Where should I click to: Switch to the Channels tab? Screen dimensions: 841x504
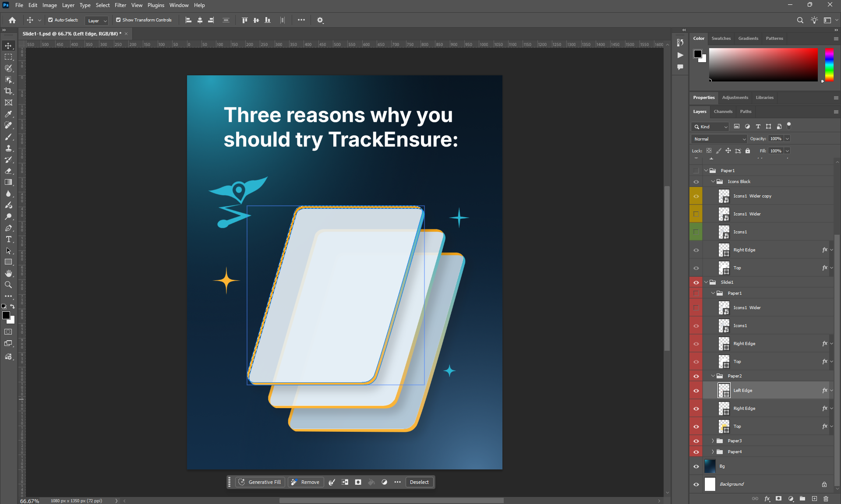tap(723, 112)
